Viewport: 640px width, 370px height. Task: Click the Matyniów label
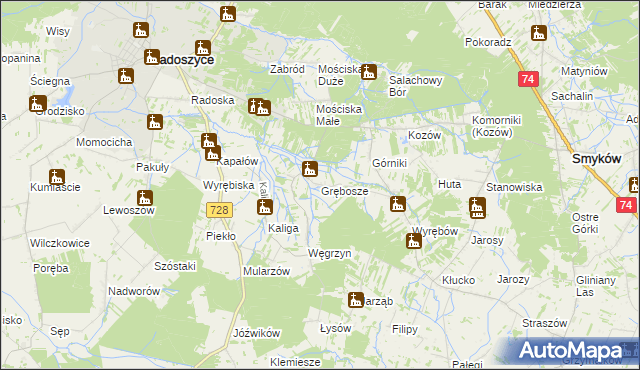584,71
